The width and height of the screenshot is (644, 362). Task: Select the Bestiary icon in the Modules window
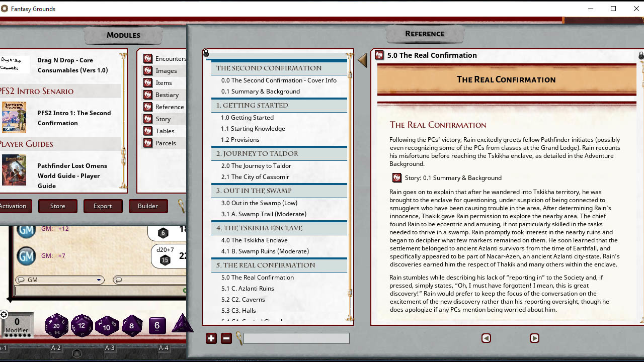coord(148,95)
